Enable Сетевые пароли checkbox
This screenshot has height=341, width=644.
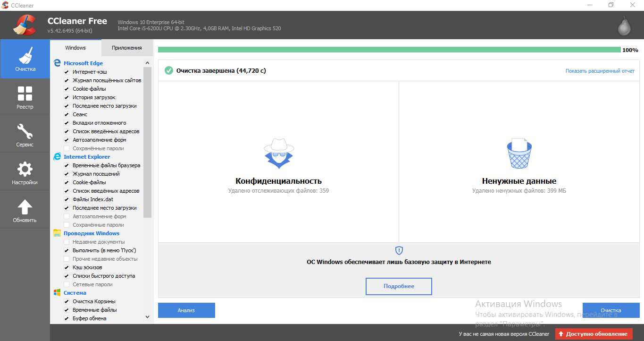coord(67,284)
